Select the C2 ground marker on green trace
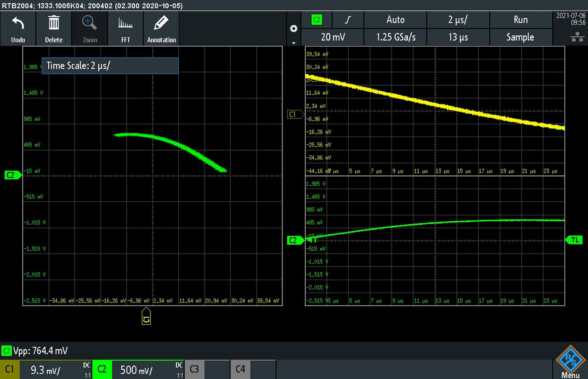The image size is (588, 379). coord(295,241)
